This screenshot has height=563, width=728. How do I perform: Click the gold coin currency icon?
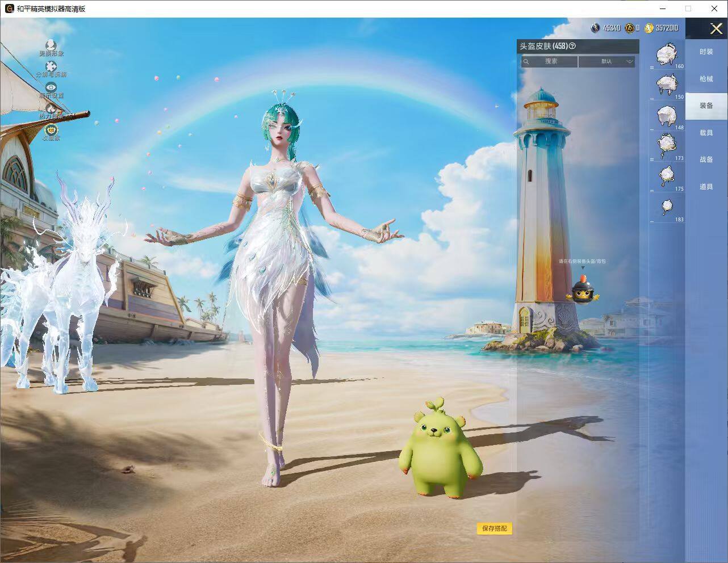(649, 28)
